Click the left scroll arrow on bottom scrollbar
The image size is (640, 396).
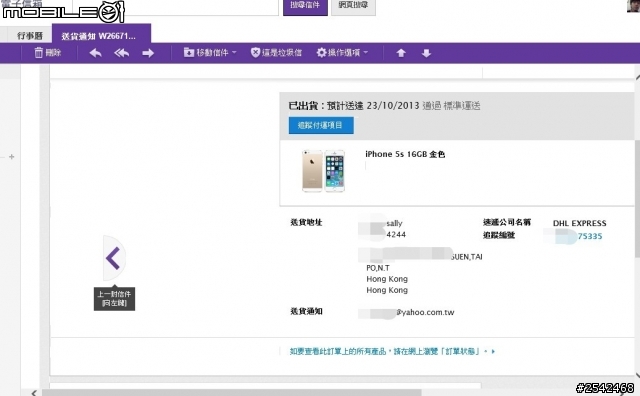[x=34, y=393]
